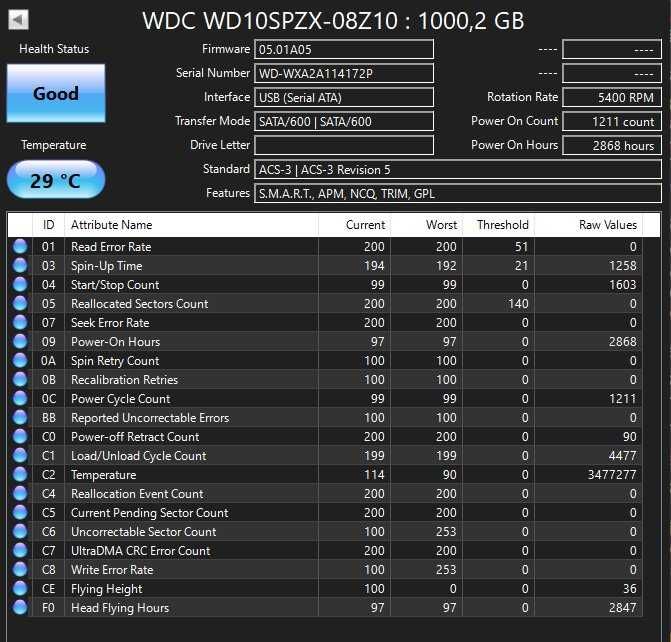This screenshot has height=642, width=671.
Task: Click the Standard field ACS-3 Revision 5
Action: (458, 169)
